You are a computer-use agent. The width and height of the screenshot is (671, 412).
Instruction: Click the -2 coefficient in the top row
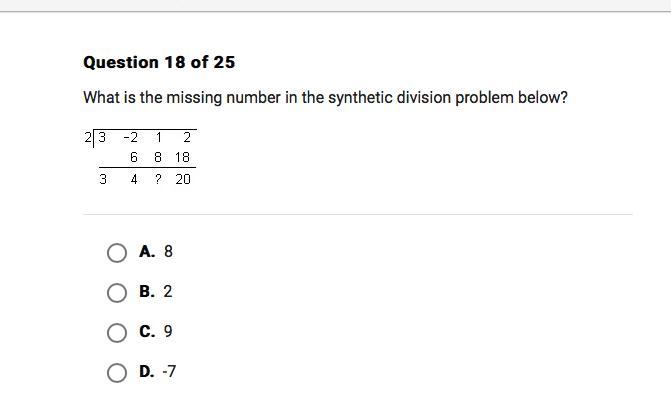[131, 137]
